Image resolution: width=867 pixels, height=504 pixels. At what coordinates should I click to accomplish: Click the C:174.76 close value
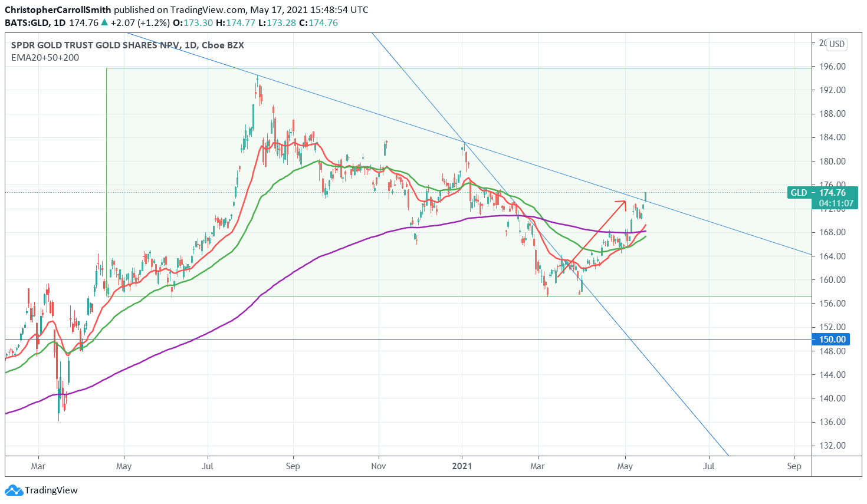318,22
